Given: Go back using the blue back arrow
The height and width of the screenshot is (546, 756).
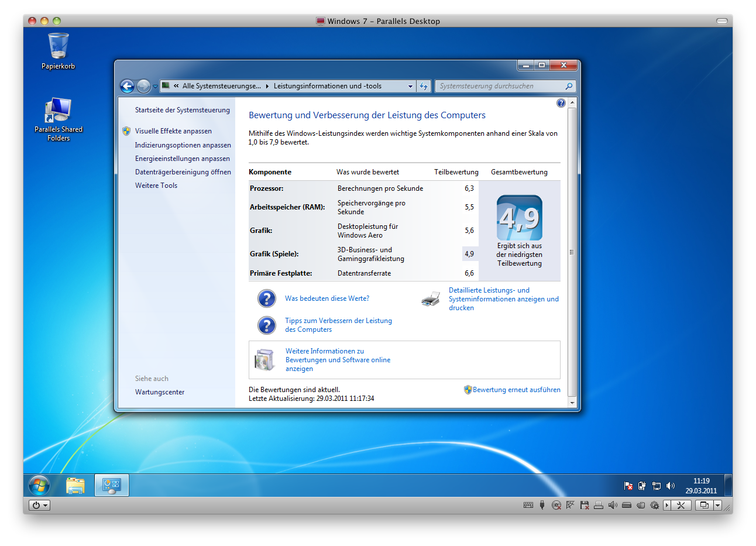Looking at the screenshot, I should [127, 86].
